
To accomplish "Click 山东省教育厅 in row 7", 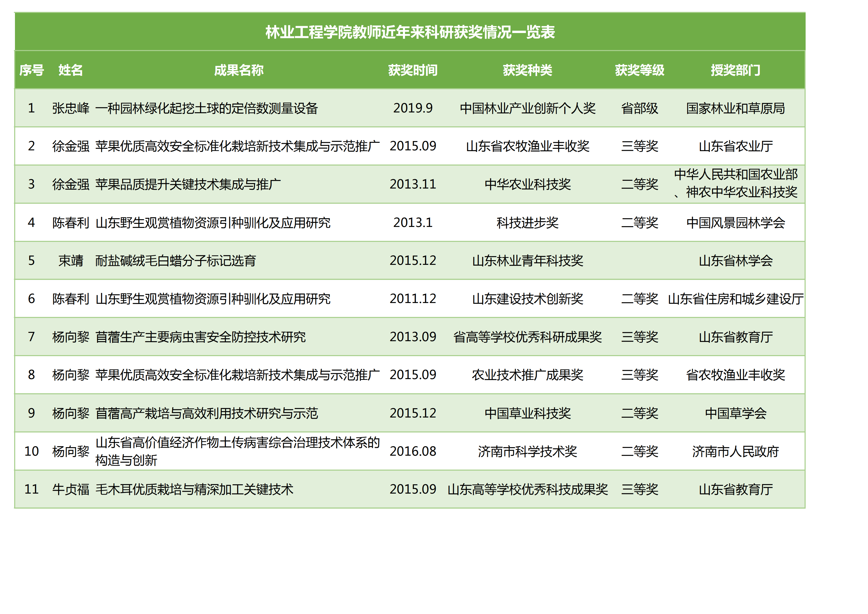I will tap(736, 337).
